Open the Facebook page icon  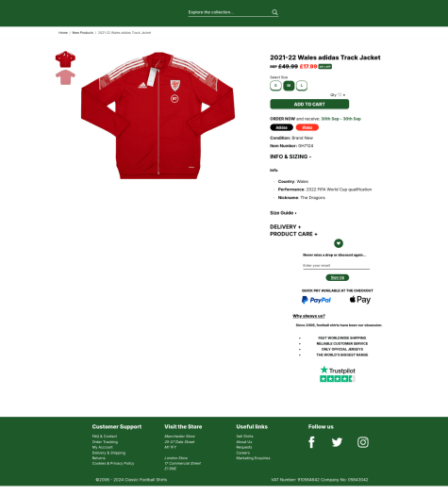point(311,442)
